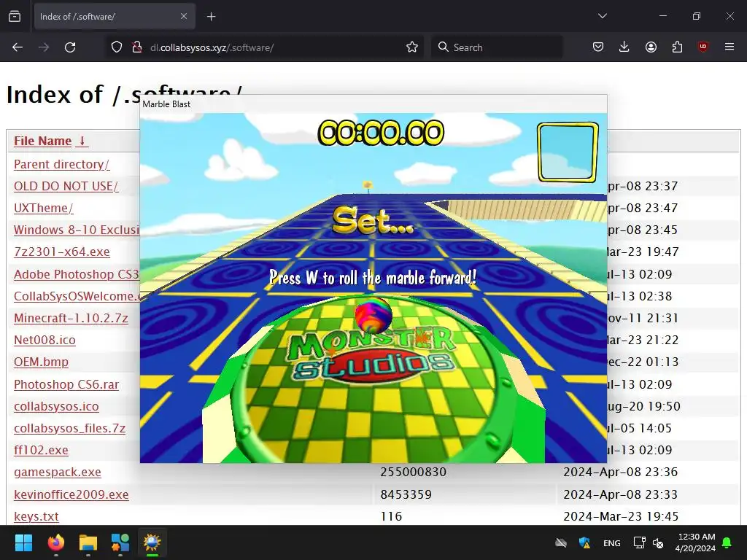Open Firefox hamburger application menu
The height and width of the screenshot is (560, 747).
729,47
